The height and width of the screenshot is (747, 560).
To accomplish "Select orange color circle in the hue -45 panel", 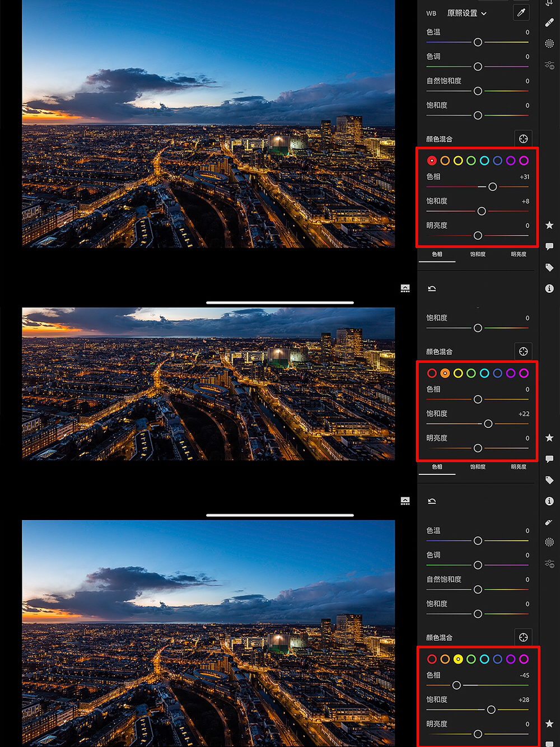I will pos(445,659).
